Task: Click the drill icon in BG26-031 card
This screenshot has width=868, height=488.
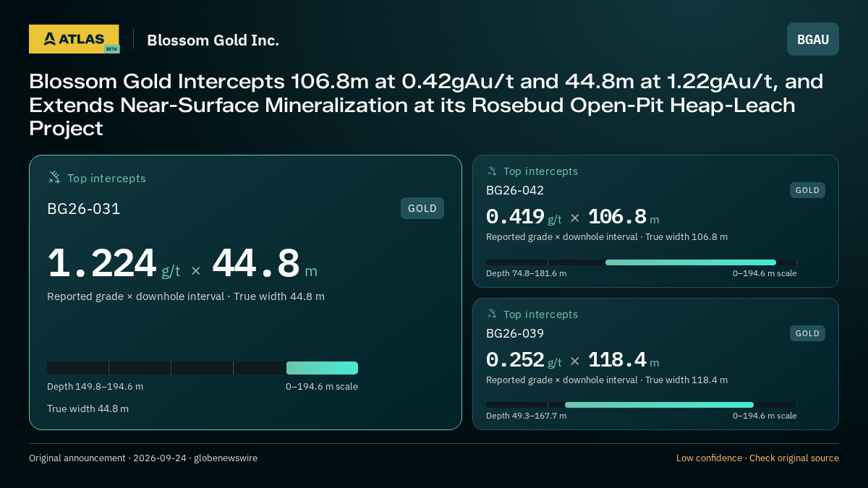Action: (54, 177)
